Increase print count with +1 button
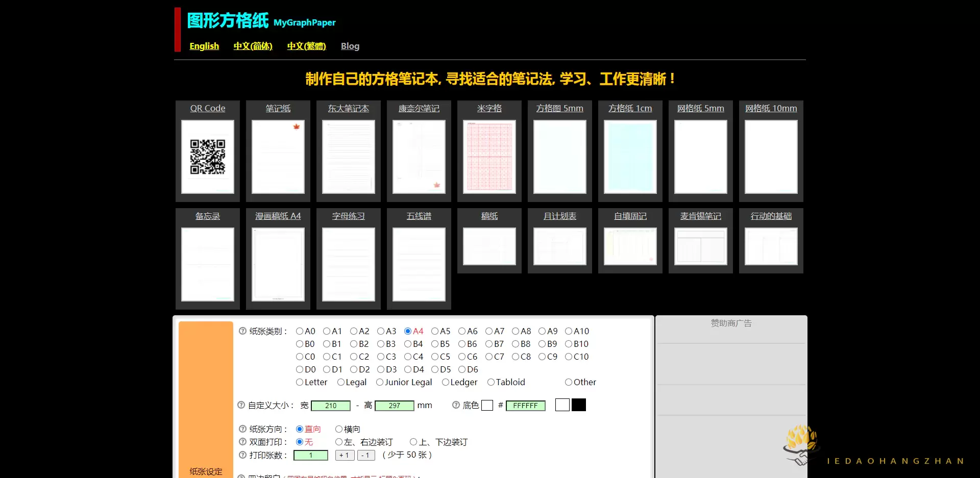The width and height of the screenshot is (980, 478). tap(345, 455)
